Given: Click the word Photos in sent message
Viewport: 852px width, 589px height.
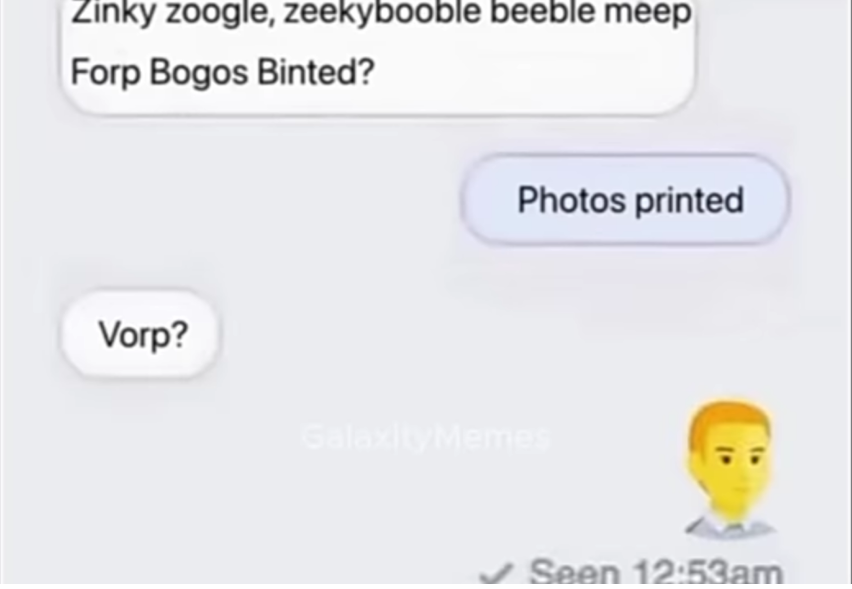Looking at the screenshot, I should coord(572,200).
